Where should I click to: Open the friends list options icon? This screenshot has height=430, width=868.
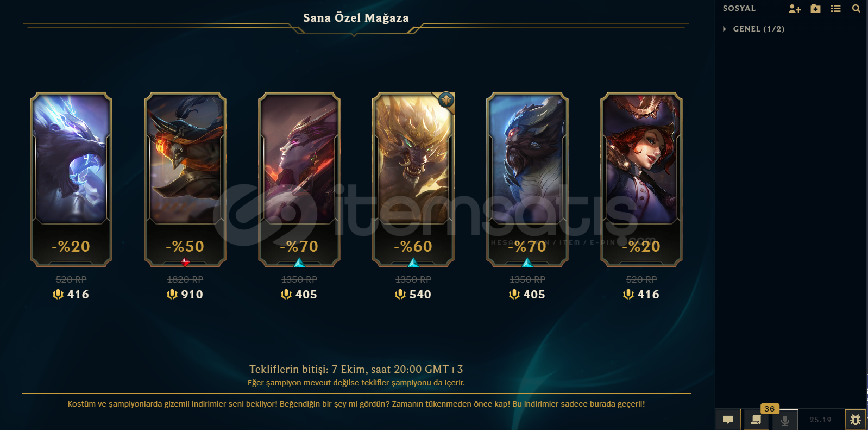(835, 9)
